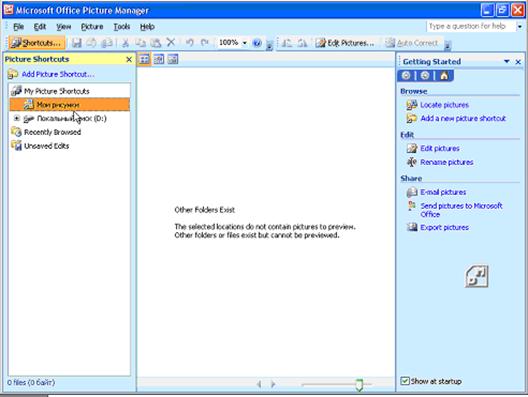Expand the local disk (D:) tree node
This screenshot has height=397, width=528.
(x=16, y=118)
